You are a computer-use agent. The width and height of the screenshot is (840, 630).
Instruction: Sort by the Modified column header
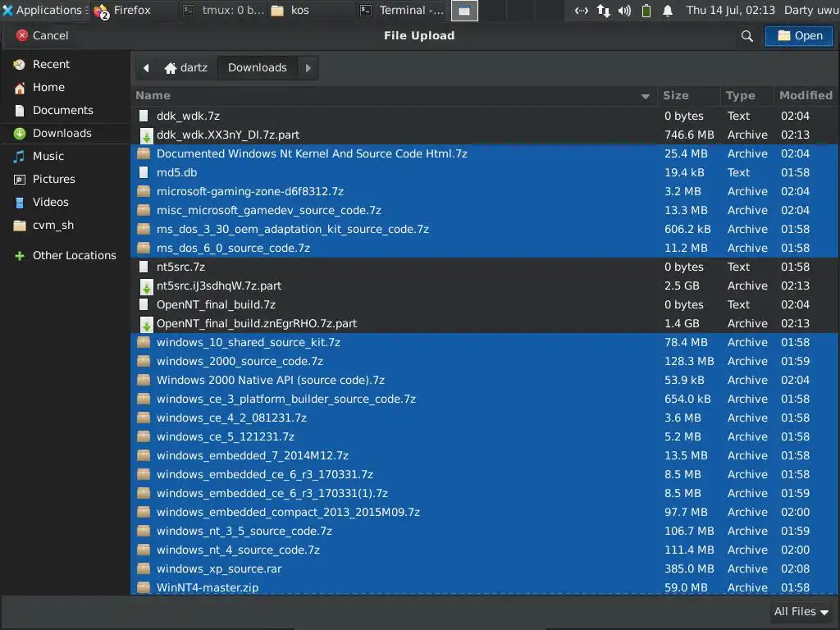[806, 96]
